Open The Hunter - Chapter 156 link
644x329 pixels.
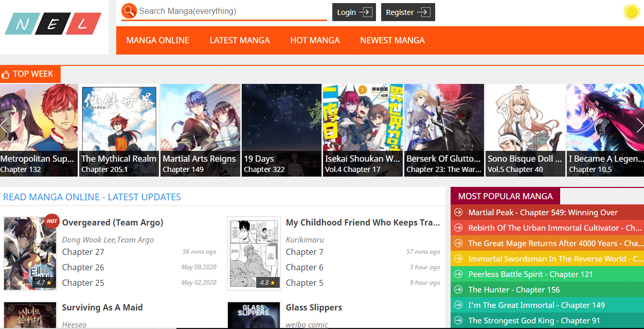[514, 290]
